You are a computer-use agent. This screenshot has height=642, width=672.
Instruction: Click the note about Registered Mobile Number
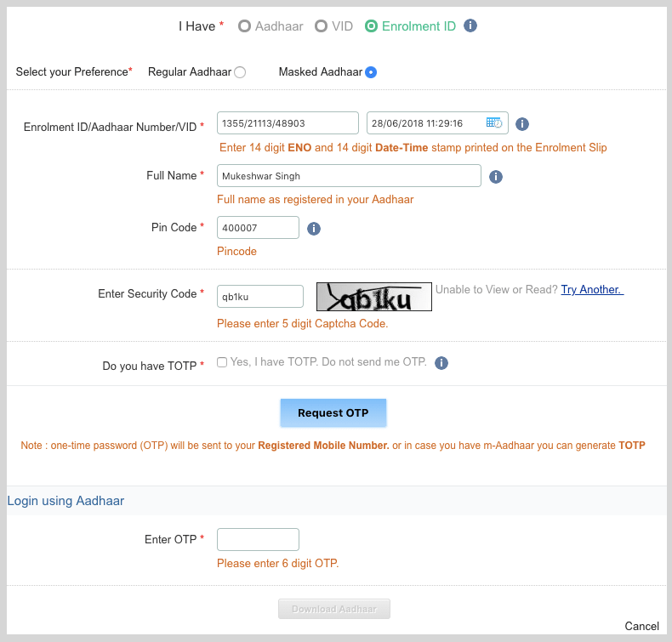(333, 446)
